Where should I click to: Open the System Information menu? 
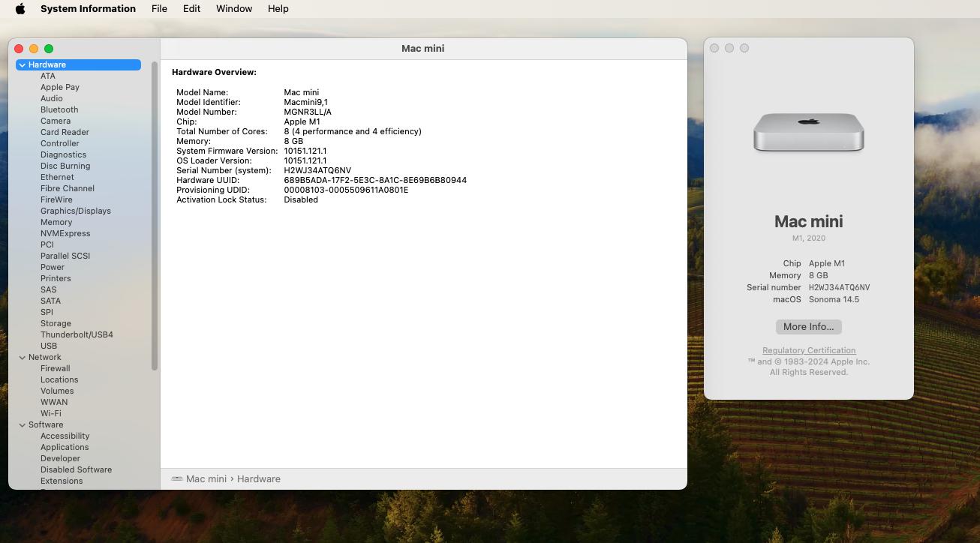[88, 9]
